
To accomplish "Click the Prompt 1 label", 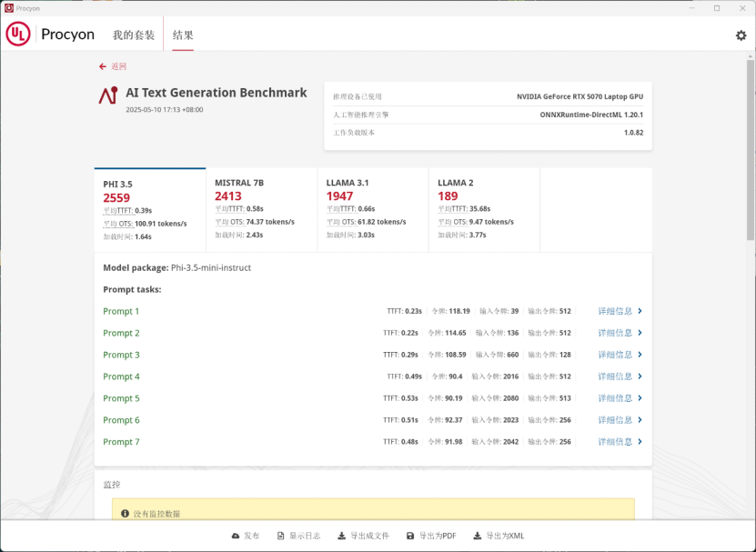I will (x=121, y=311).
